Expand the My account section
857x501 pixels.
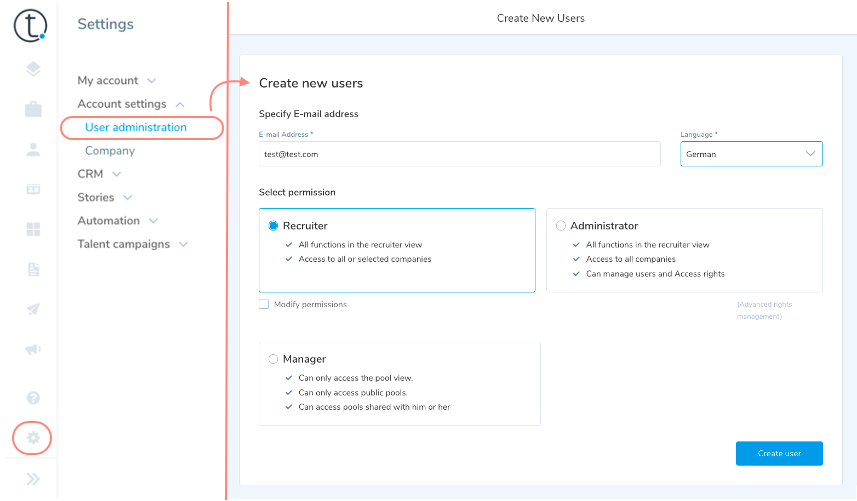tap(116, 80)
